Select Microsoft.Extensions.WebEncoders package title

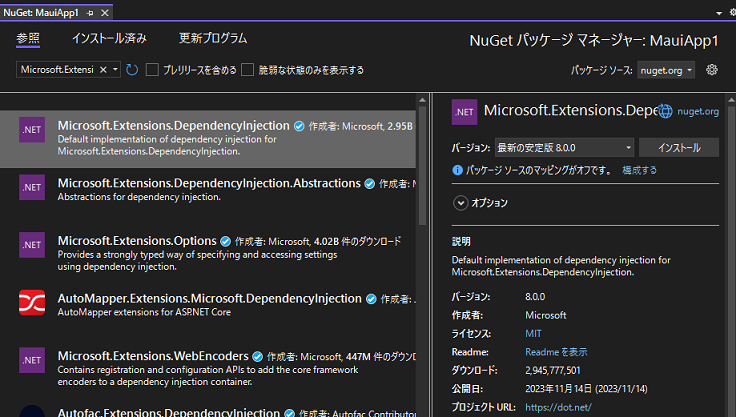tap(153, 356)
